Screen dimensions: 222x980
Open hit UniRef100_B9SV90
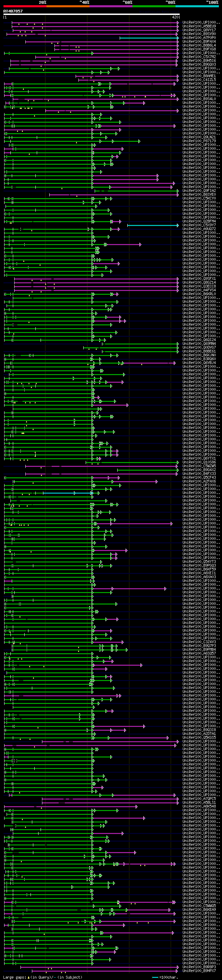point(199,34)
